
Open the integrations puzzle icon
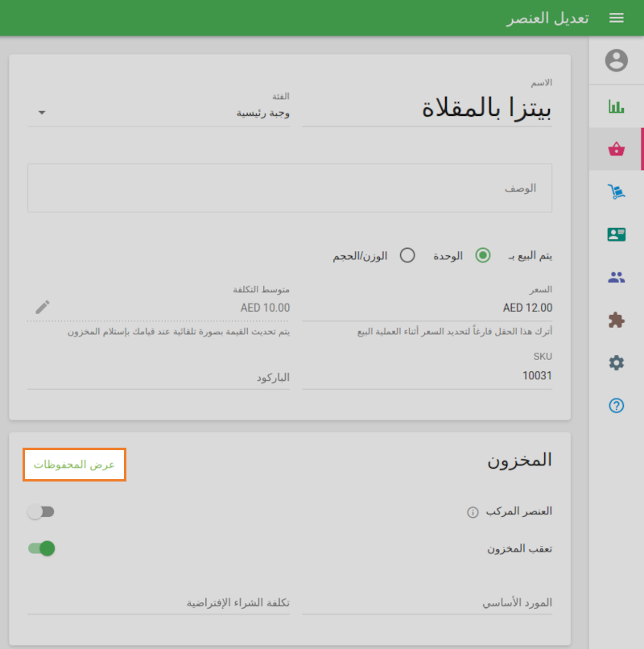(x=617, y=319)
